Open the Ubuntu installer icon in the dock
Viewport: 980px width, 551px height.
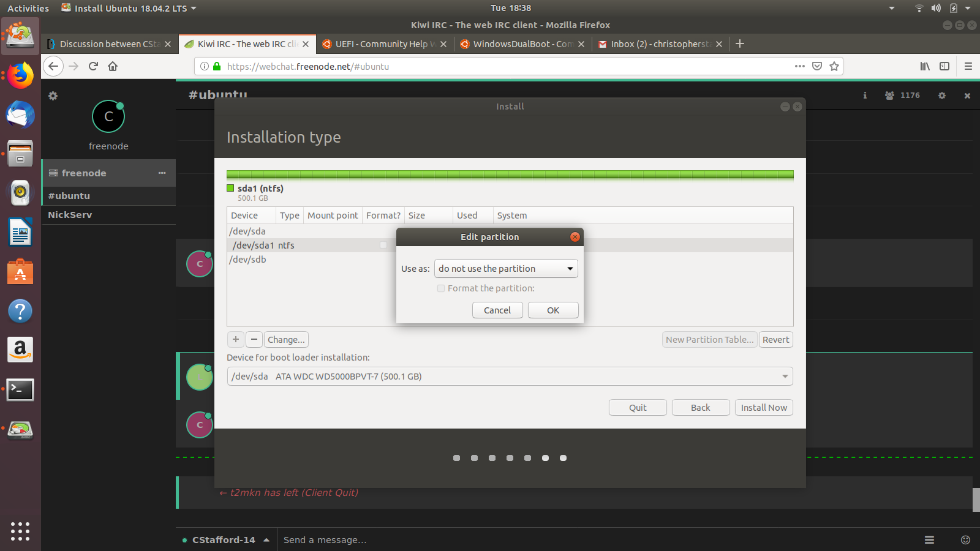20,36
